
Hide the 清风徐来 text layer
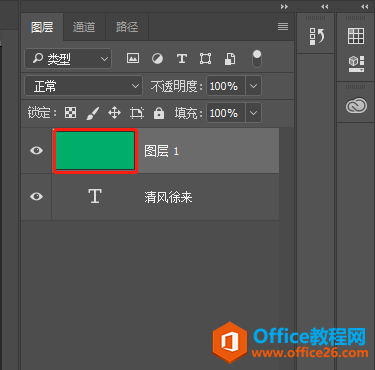point(36,196)
